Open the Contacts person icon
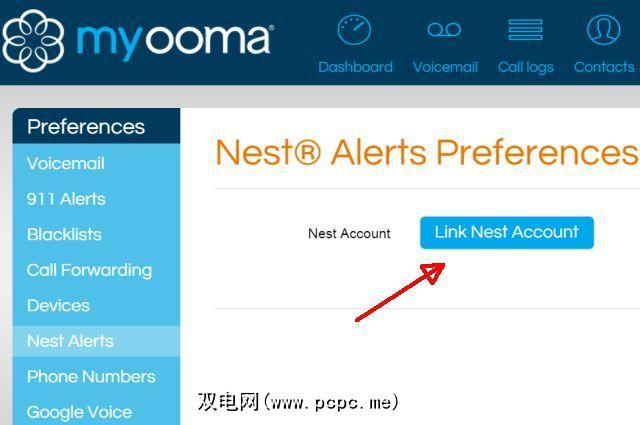The width and height of the screenshot is (640, 425). (x=604, y=29)
